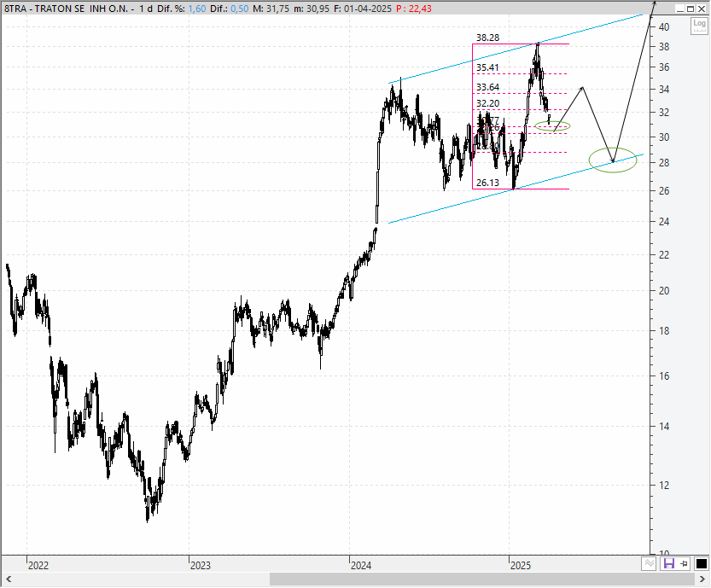Click the pushpin icon next to save
The height and width of the screenshot is (588, 711).
pyautogui.click(x=685, y=564)
